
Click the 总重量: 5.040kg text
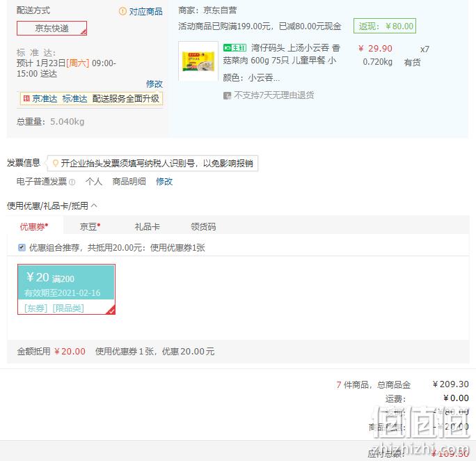(x=50, y=121)
